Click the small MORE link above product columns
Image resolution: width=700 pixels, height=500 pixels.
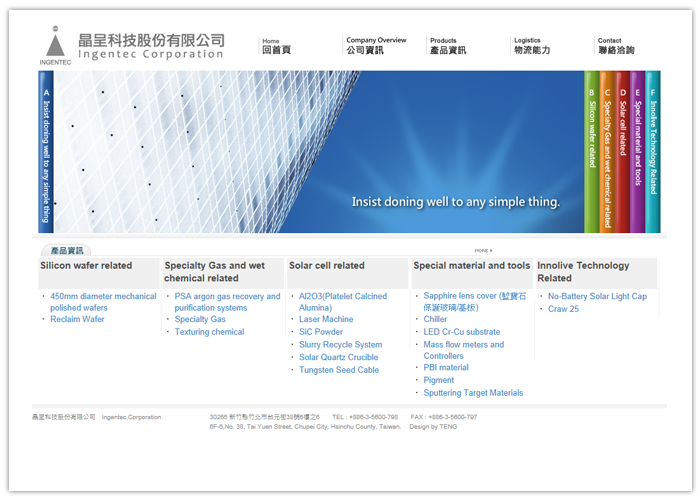coord(483,250)
